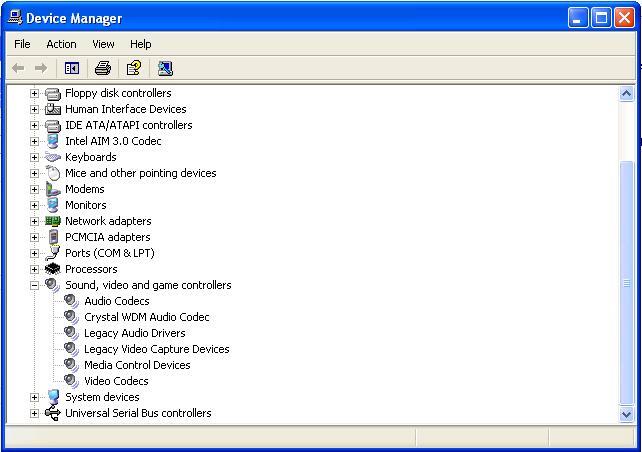Expand Universal Serial Bus controllers node
642x452 pixels.
34,413
